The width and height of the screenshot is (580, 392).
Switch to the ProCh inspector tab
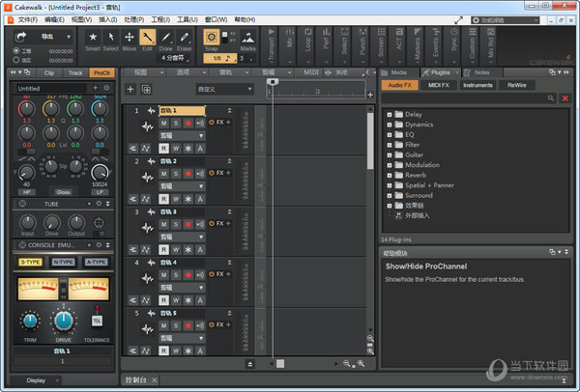101,72
